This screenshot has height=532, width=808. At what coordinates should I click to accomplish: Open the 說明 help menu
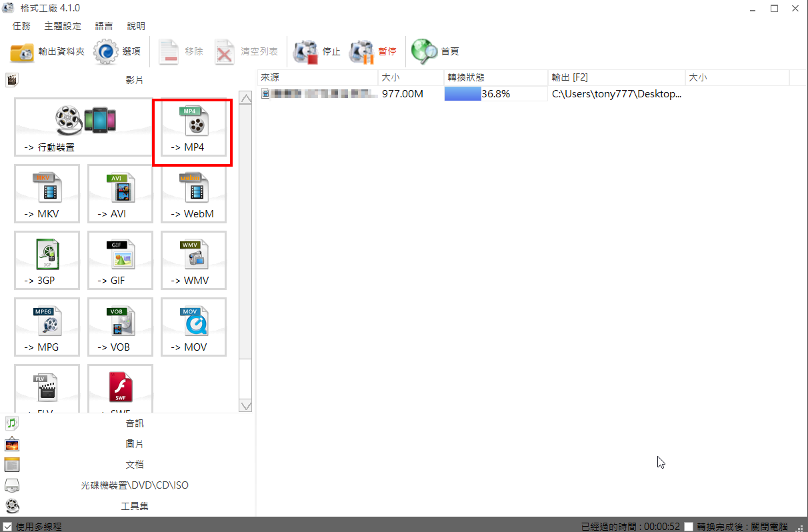(136, 26)
